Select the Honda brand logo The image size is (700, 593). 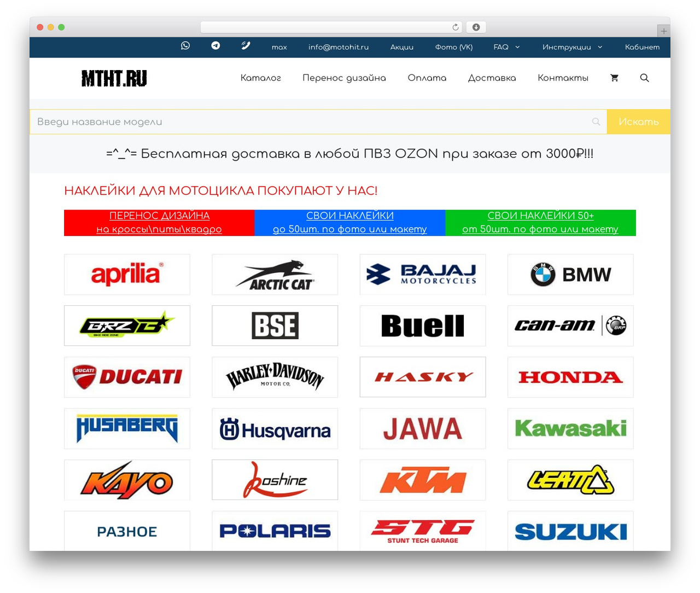[x=570, y=377]
